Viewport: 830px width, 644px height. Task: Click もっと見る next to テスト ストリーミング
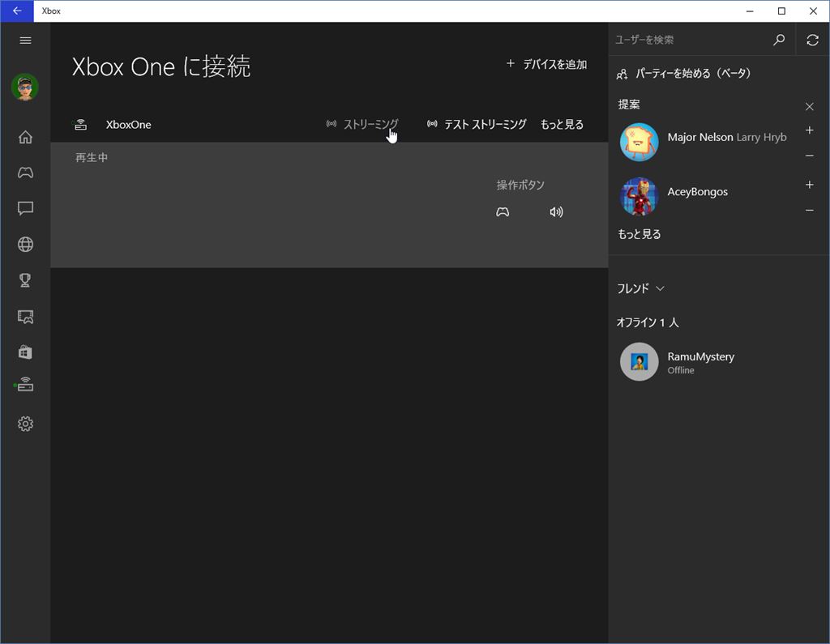coord(562,125)
